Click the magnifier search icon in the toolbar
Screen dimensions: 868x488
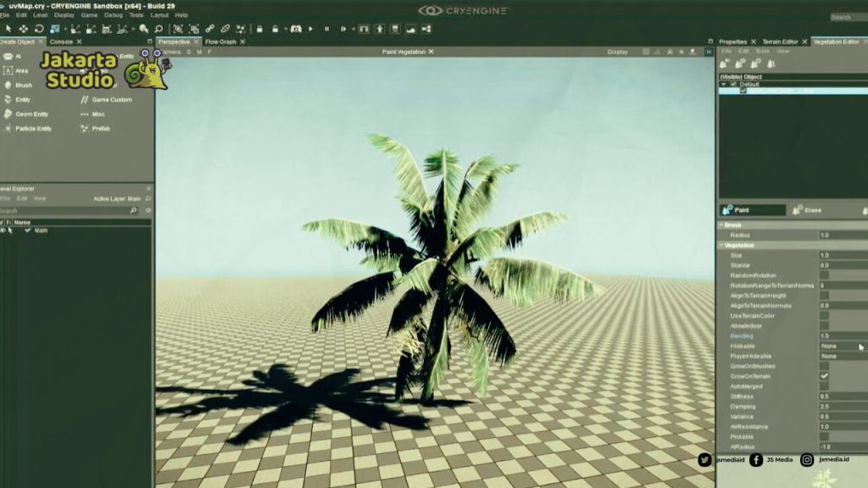pyautogui.click(x=159, y=30)
